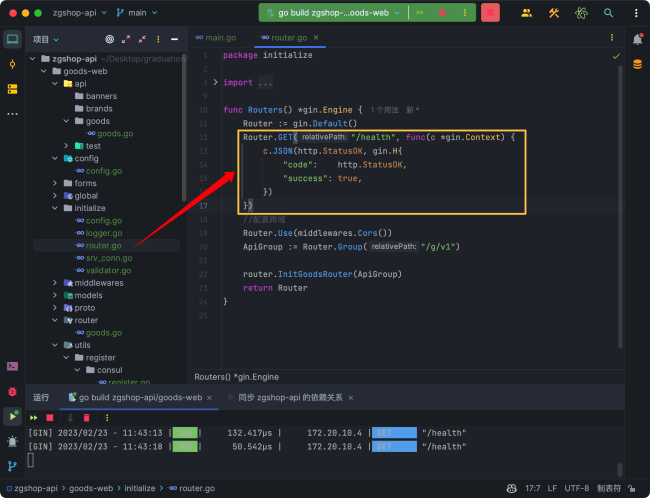Expand the middlewares folder
Image resolution: width=650 pixels, height=498 pixels.
54,283
